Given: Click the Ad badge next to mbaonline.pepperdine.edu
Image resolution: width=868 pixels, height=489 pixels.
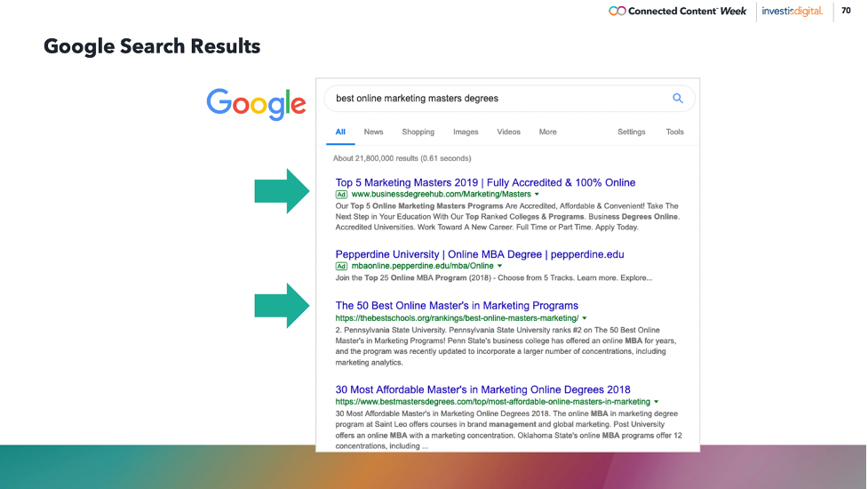Looking at the screenshot, I should 341,266.
